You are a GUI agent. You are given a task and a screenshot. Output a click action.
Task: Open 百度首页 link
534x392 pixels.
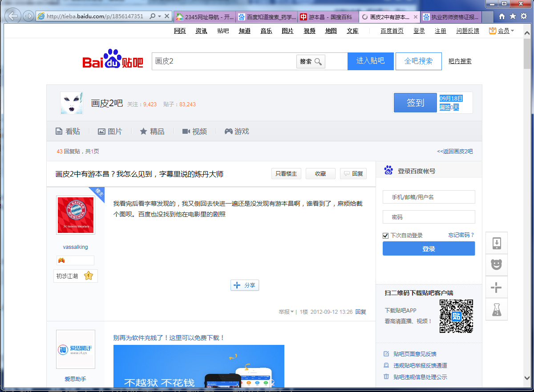click(x=392, y=31)
